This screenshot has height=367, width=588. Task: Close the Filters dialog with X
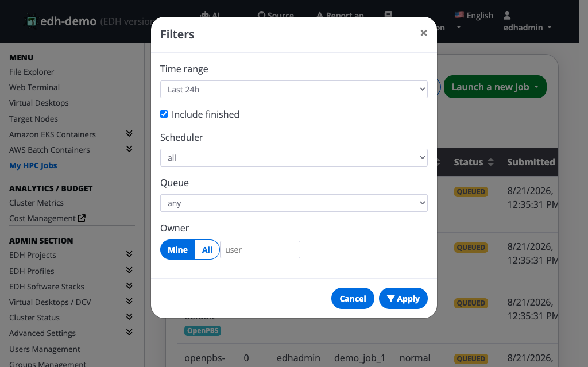pyautogui.click(x=424, y=33)
